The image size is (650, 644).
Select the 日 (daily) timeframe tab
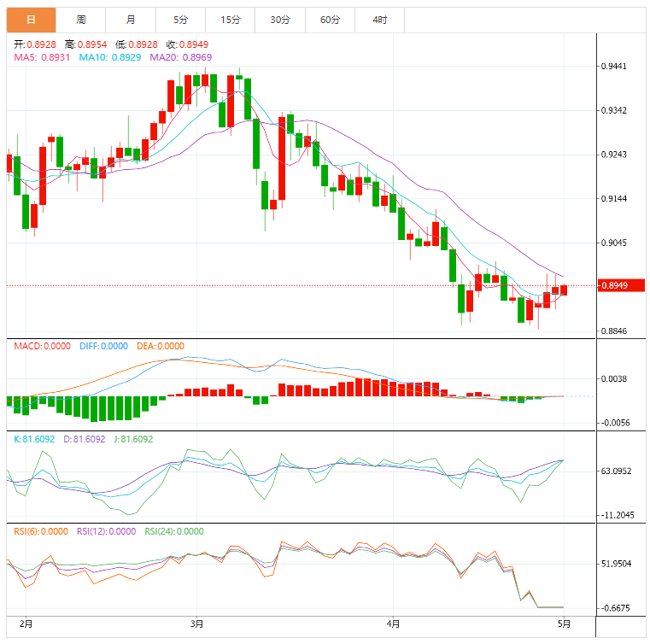(32, 20)
